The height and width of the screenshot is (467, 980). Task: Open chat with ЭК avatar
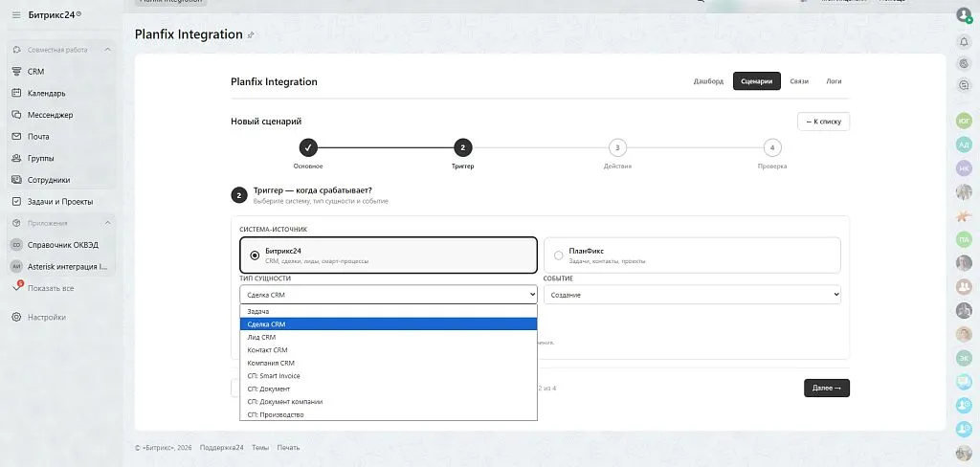(x=965, y=358)
